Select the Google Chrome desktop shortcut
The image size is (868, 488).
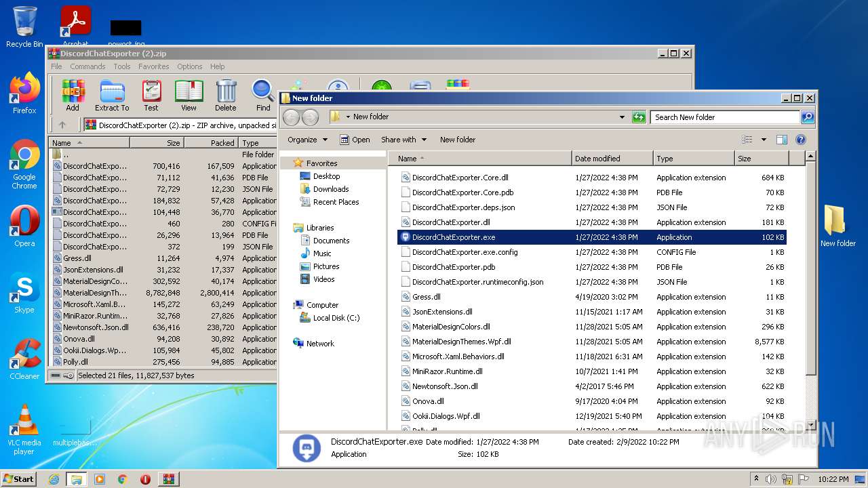click(24, 164)
